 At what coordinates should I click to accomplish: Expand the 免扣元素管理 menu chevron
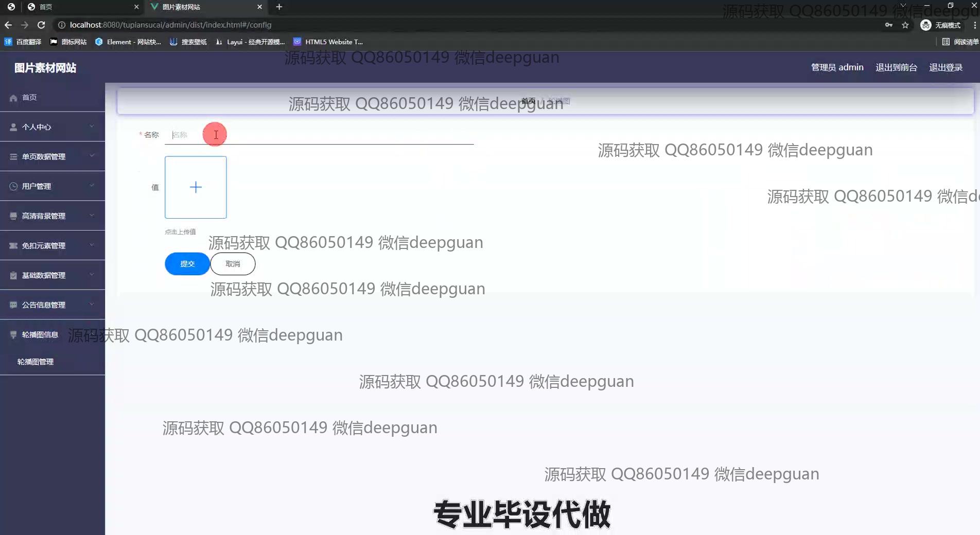pyautogui.click(x=92, y=245)
